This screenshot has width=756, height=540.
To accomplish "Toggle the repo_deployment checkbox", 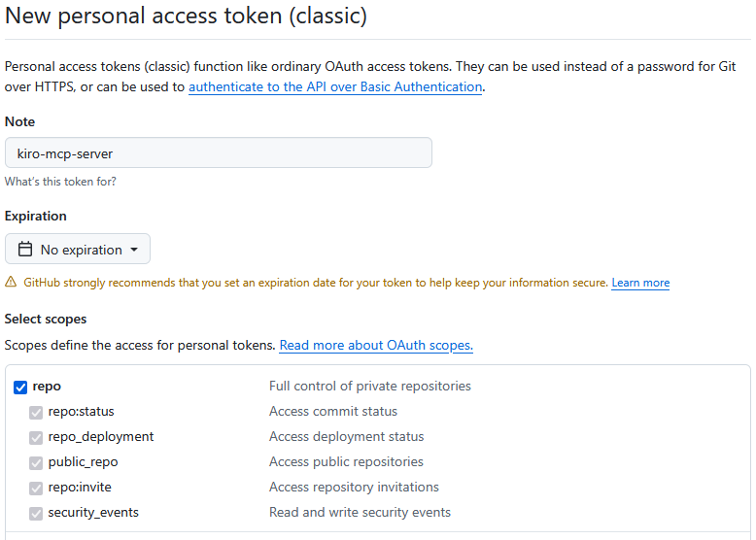I will (x=36, y=437).
